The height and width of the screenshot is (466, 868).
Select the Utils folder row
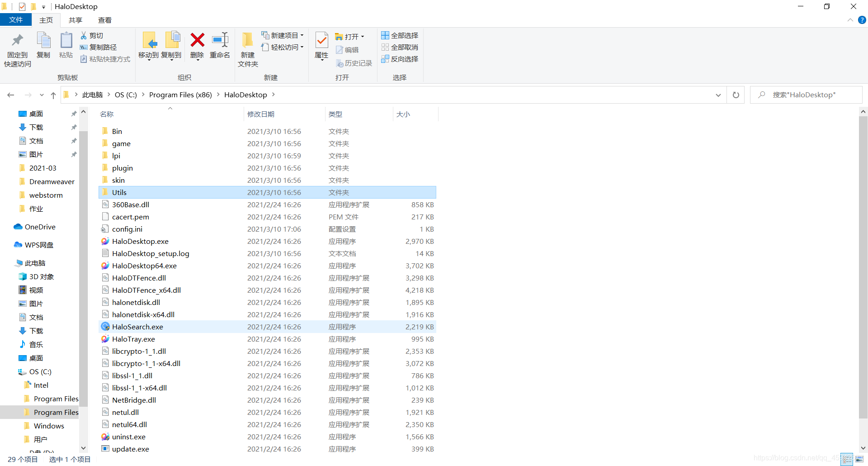[x=267, y=192]
